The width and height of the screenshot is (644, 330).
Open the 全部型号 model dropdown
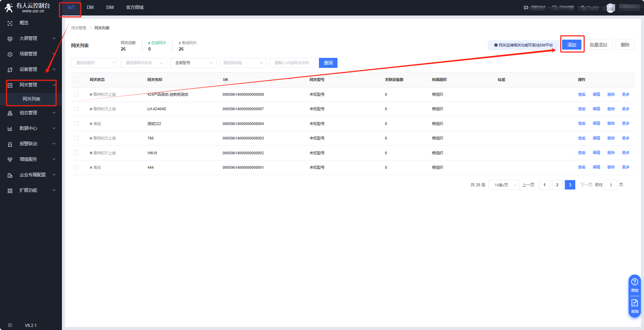[x=193, y=63]
